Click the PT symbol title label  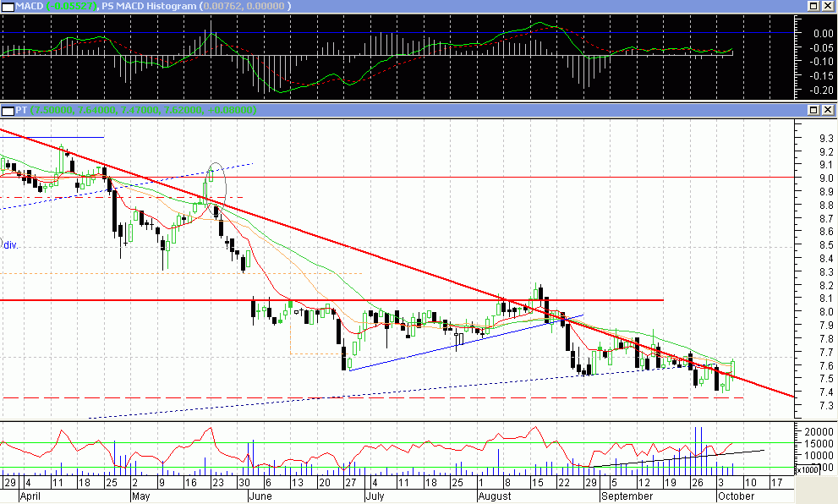coord(21,110)
